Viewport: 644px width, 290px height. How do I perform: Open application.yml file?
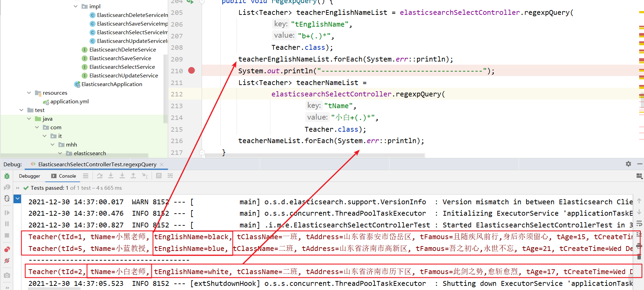[66, 101]
